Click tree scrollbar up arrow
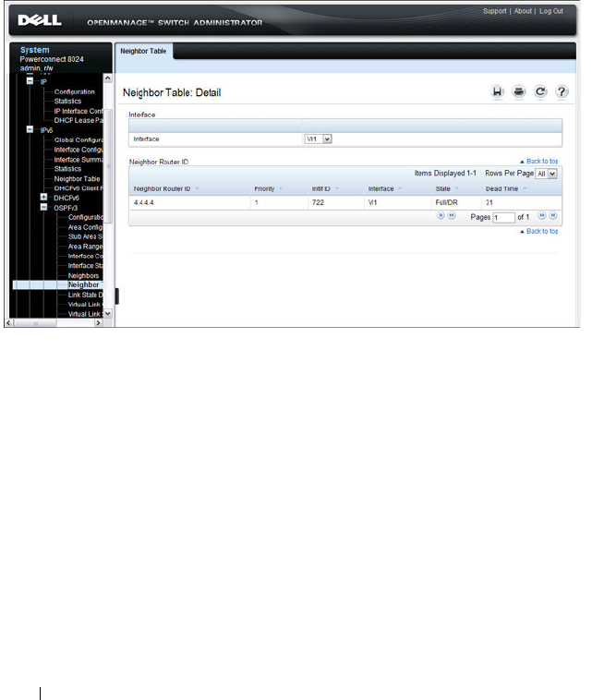This screenshot has height=700, width=592. 108,78
